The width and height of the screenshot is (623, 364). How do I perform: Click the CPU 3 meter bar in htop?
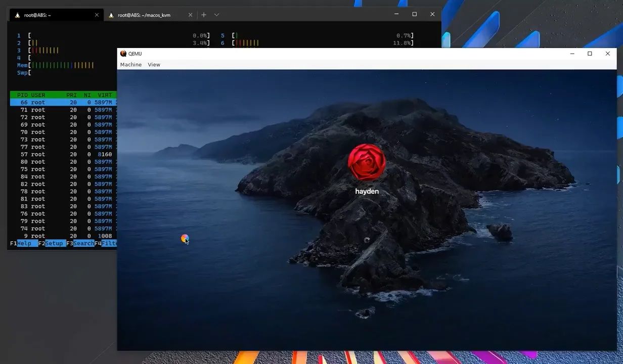click(43, 51)
